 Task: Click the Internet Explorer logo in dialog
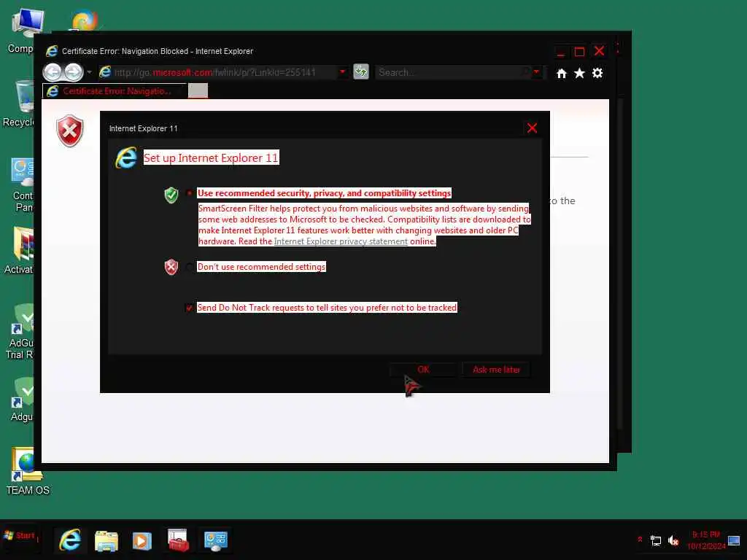pos(126,157)
